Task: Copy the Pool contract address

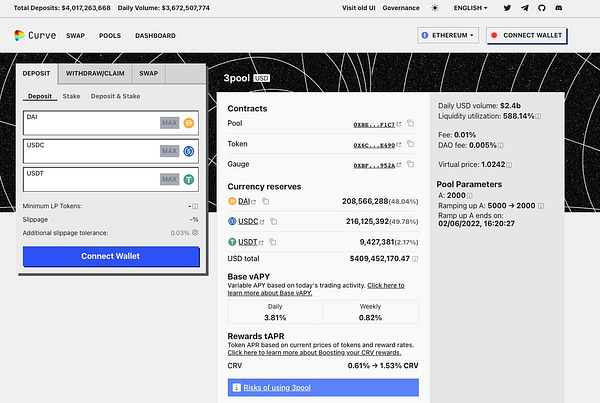Action: click(x=411, y=123)
